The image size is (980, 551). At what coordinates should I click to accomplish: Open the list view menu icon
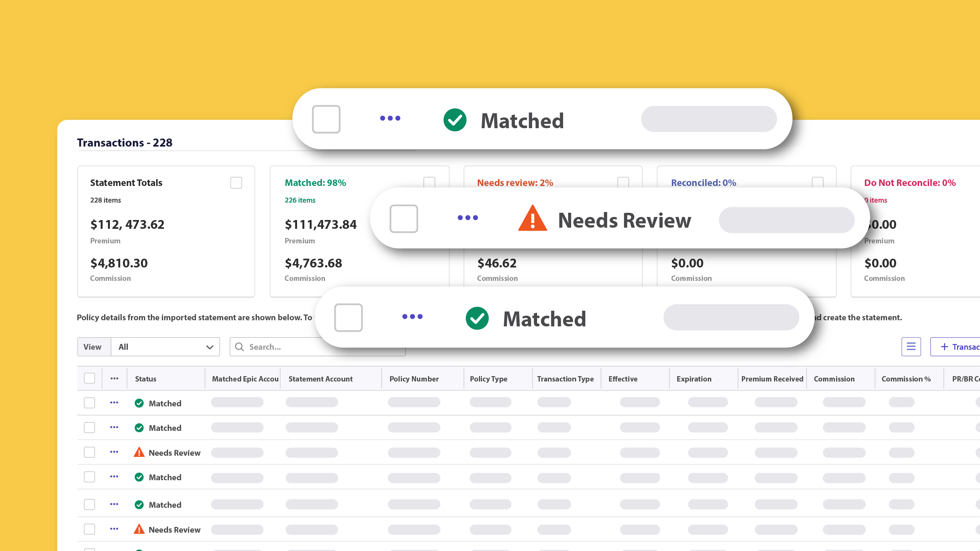[x=911, y=347]
